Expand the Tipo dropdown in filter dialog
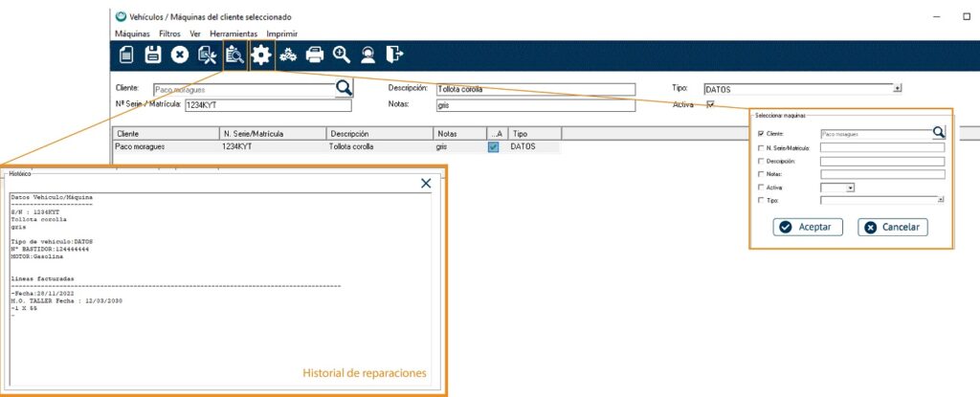Screen dimensions: 980x397 (x=941, y=200)
